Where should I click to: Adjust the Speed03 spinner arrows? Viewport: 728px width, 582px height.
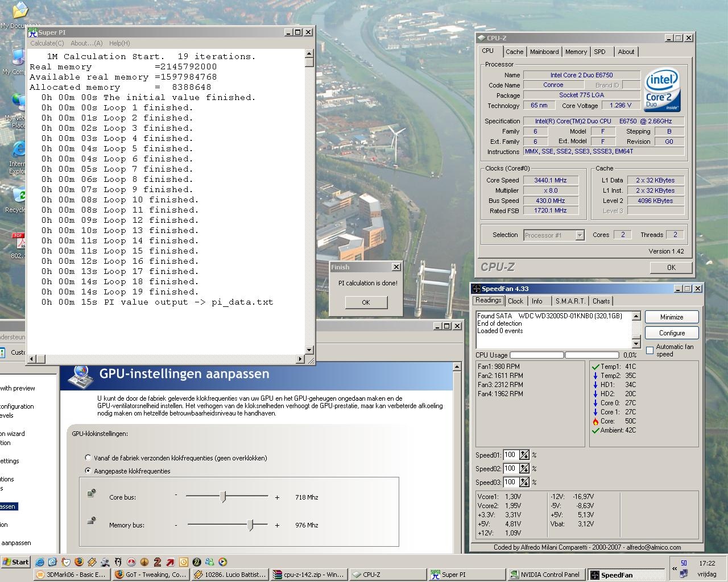click(524, 482)
